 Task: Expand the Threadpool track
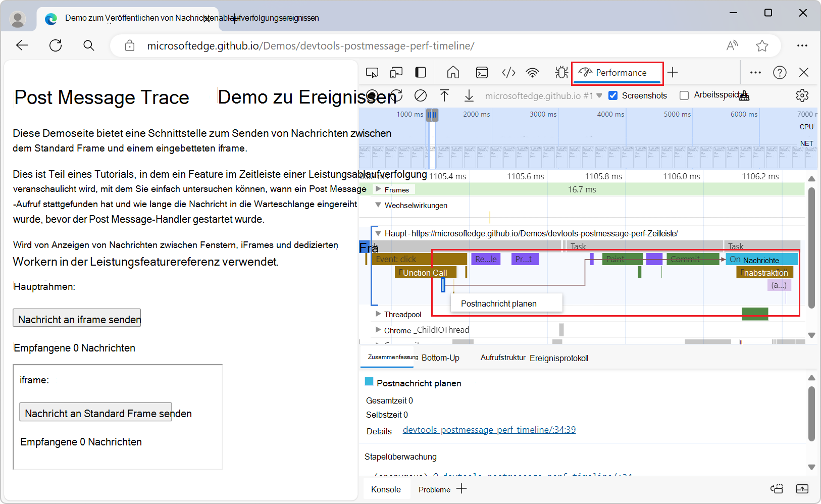tap(378, 314)
